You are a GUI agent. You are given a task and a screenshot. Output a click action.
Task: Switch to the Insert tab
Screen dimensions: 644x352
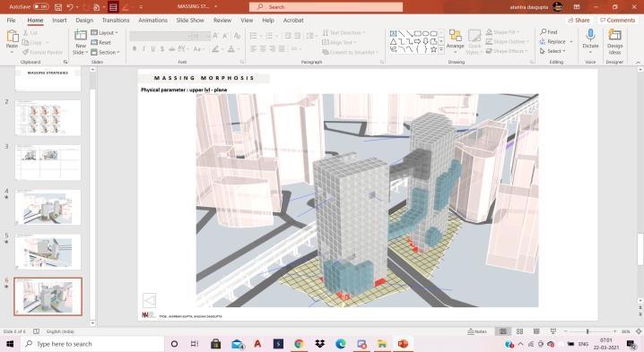pos(59,20)
